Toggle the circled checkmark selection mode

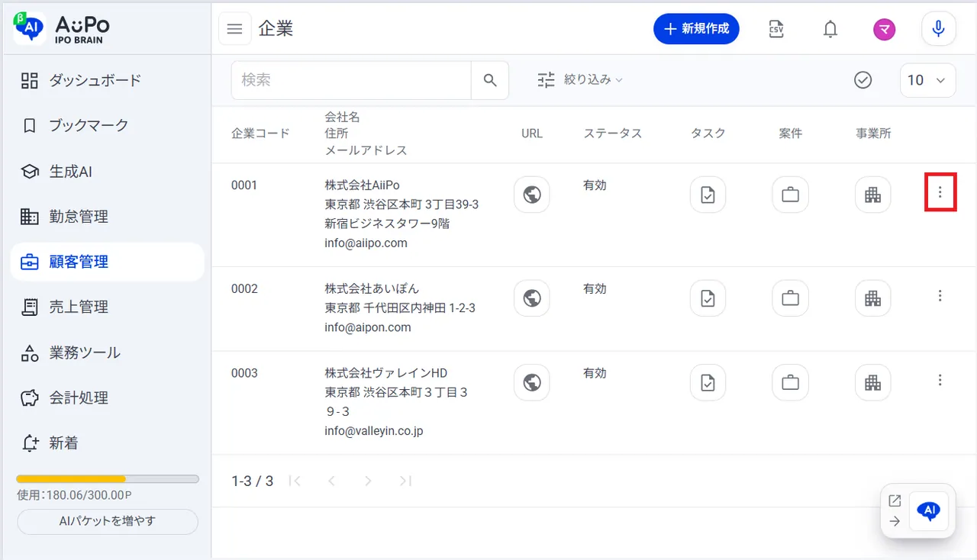pyautogui.click(x=863, y=80)
